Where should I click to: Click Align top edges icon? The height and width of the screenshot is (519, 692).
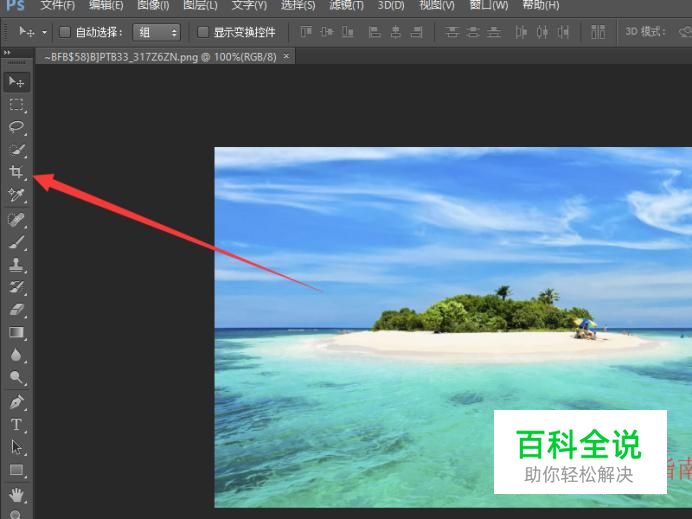tap(306, 32)
